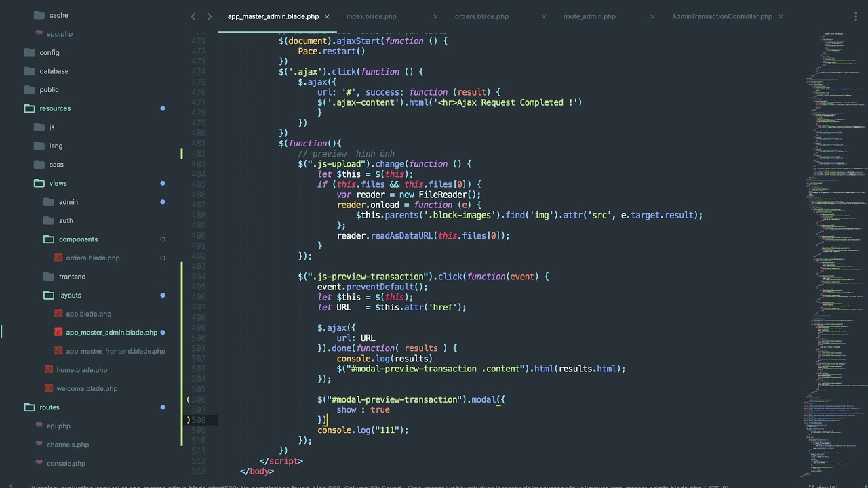Select the app_master_admin.blade.php tab
The image size is (868, 488).
click(273, 16)
